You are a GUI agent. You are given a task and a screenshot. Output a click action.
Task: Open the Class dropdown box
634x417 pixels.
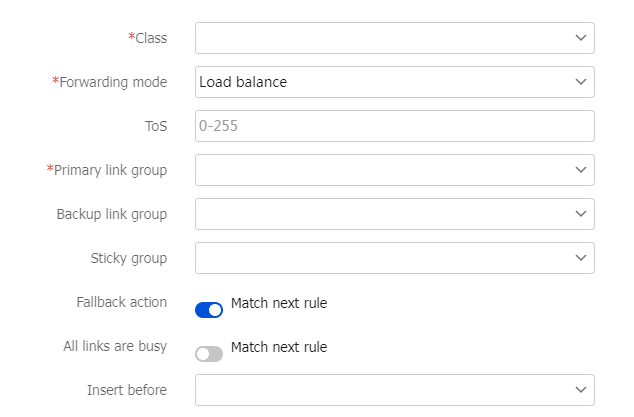(x=380, y=38)
